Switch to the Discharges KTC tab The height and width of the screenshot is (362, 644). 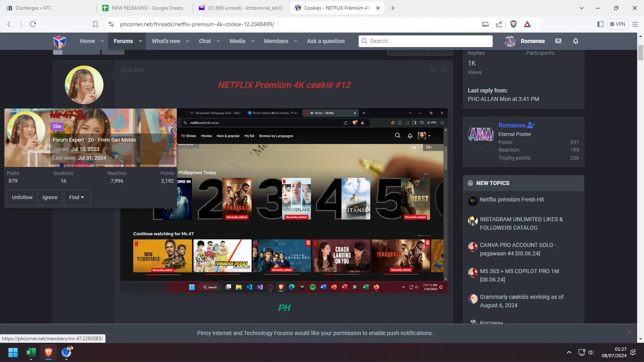tap(48, 8)
